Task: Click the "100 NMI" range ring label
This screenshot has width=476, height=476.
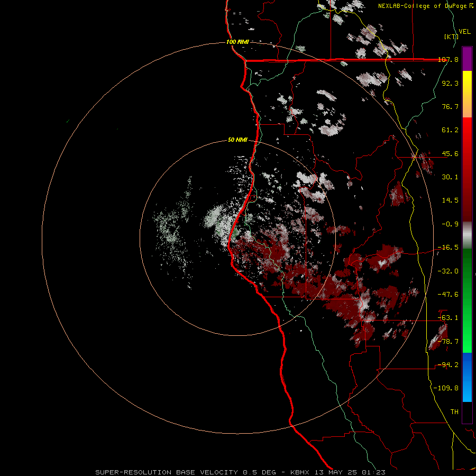Action: click(x=237, y=42)
